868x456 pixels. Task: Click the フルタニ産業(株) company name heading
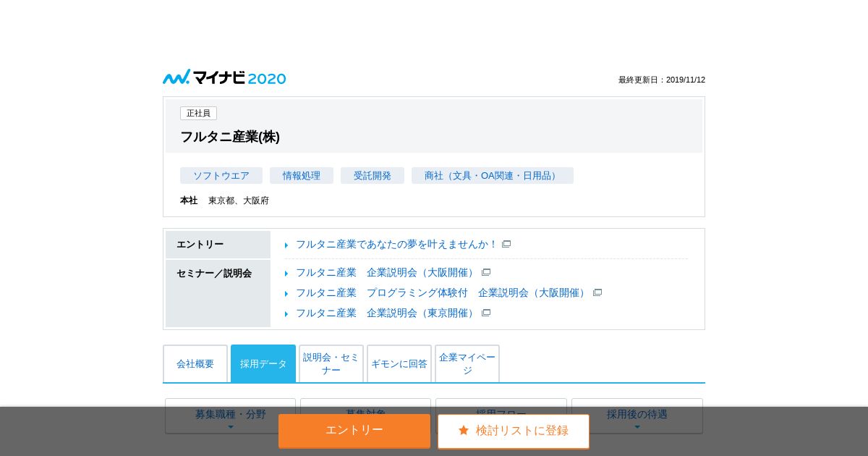tap(230, 137)
